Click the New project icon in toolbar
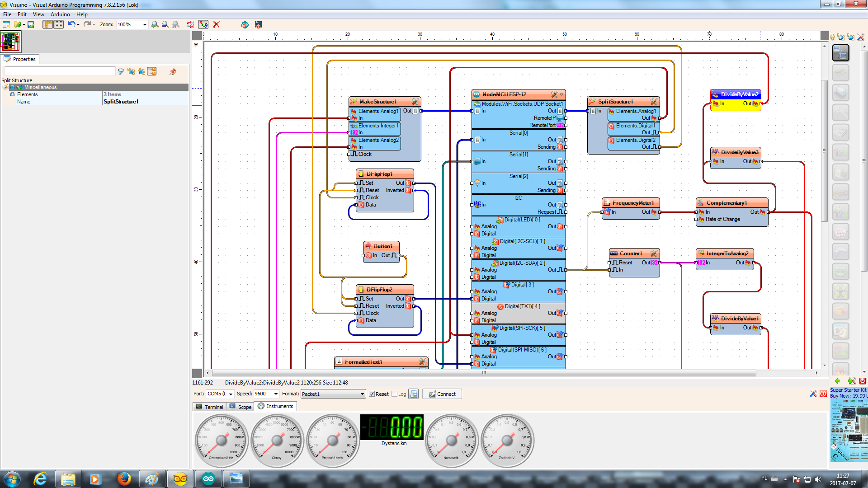 (6, 24)
